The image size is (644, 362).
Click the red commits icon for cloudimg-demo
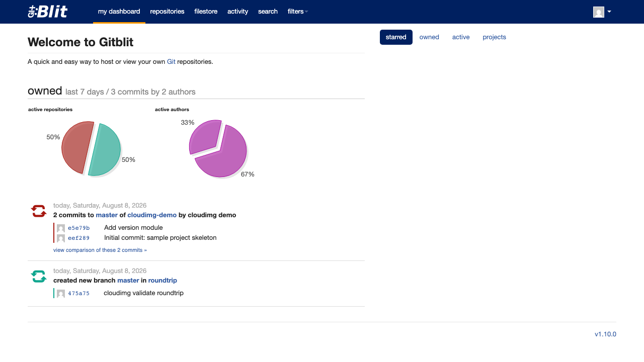39,211
